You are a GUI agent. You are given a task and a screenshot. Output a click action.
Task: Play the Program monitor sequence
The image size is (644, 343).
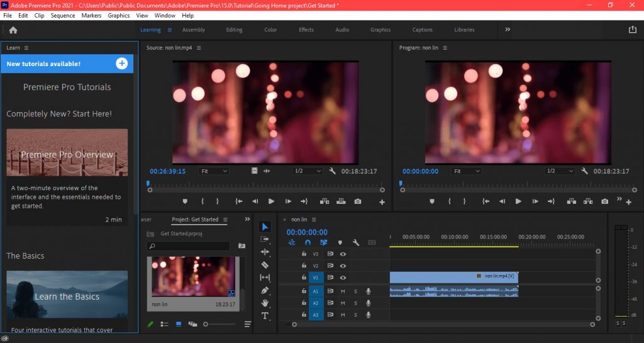pyautogui.click(x=518, y=201)
